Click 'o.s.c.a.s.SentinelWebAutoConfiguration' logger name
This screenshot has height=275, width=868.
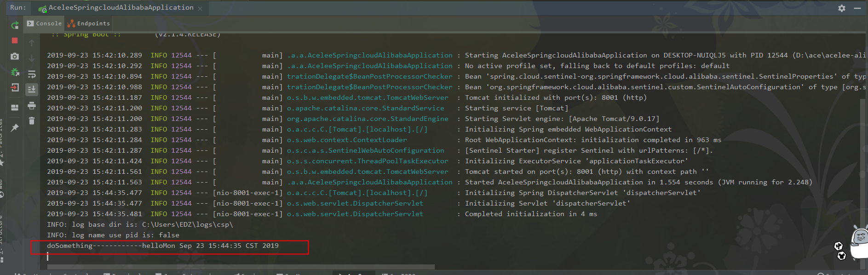coord(366,150)
